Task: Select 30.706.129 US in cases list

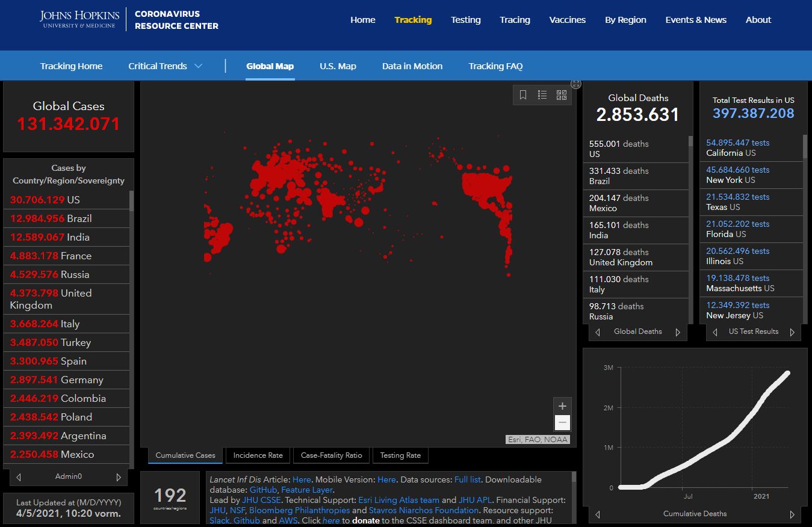Action: (67, 200)
